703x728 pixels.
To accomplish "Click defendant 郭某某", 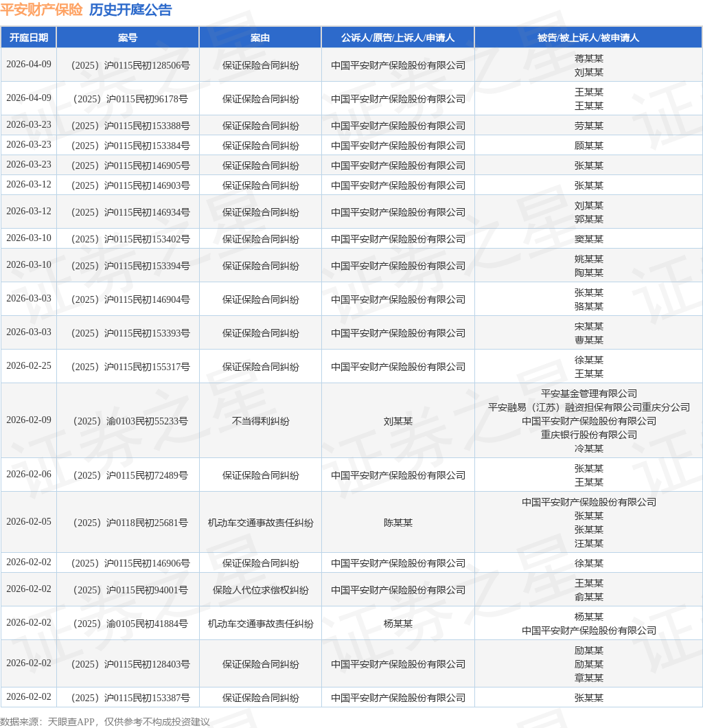I will pos(588,219).
